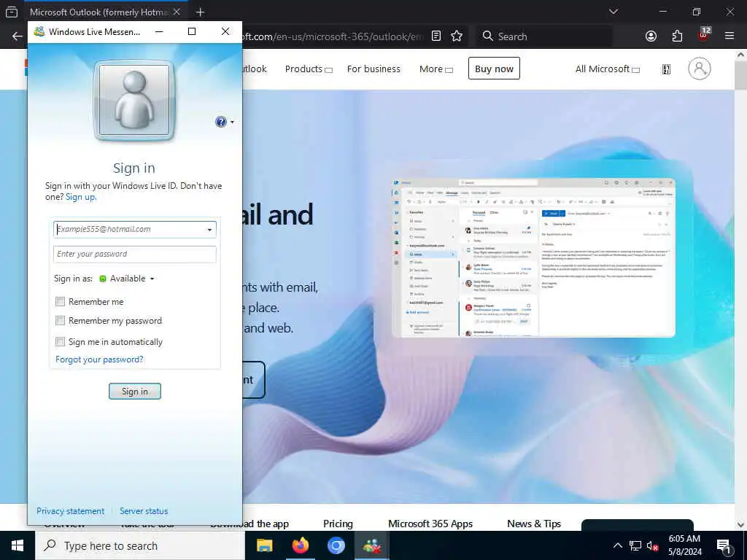Click the Enter your password field

tap(135, 254)
